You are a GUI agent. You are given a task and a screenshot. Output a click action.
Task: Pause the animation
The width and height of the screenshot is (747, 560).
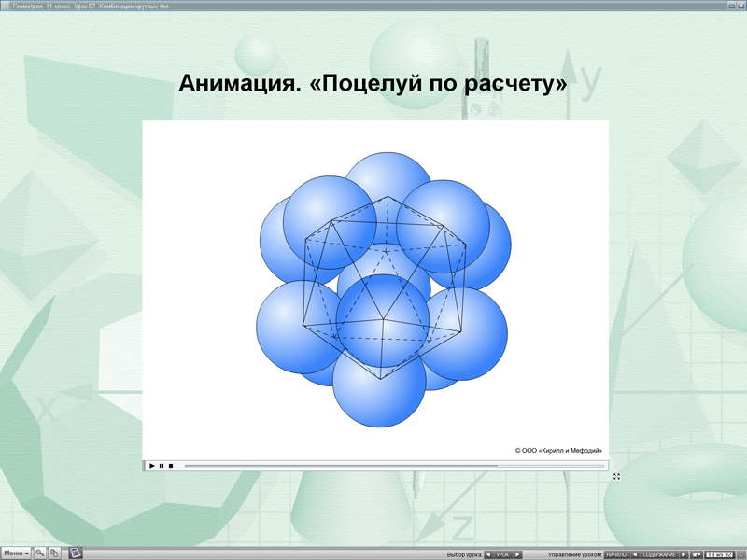tap(162, 466)
